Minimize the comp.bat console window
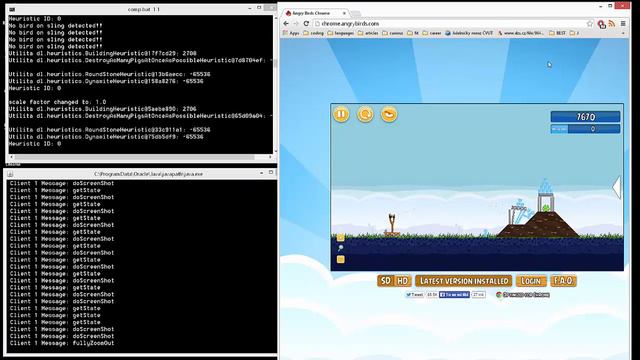This screenshot has height=360, width=640. point(250,8)
